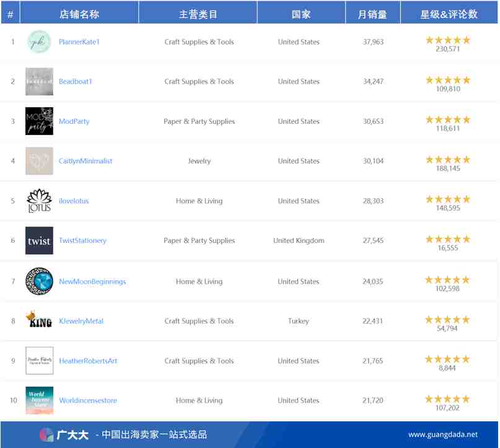Open the HeatherRobertsArt shop link

[88, 361]
